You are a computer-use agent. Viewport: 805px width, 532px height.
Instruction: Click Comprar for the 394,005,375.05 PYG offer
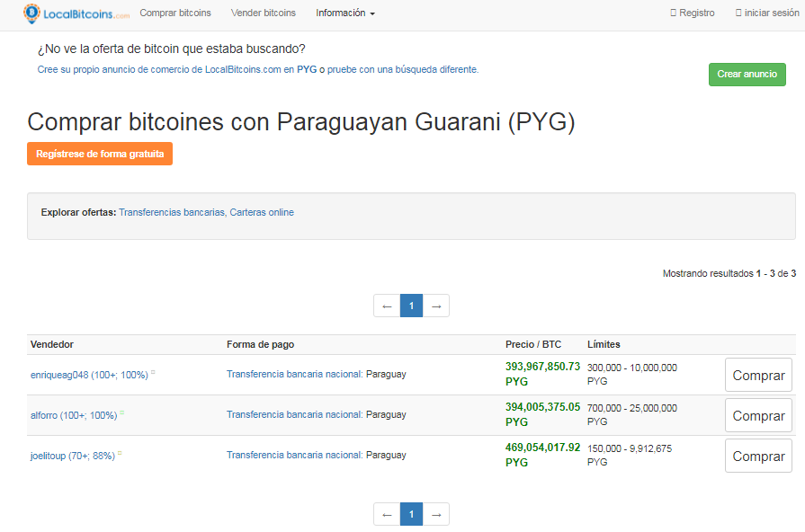click(x=758, y=415)
